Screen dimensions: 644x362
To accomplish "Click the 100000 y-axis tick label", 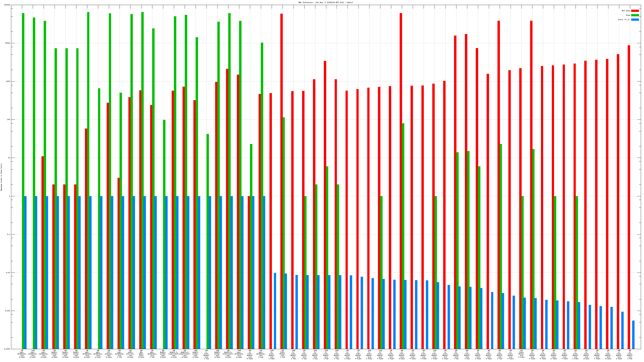I will click(x=7, y=5).
